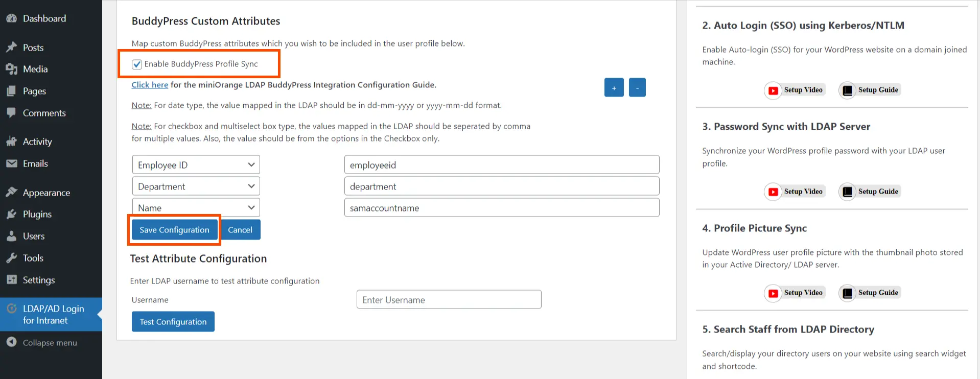Click the employeeid attribute field

pos(502,164)
